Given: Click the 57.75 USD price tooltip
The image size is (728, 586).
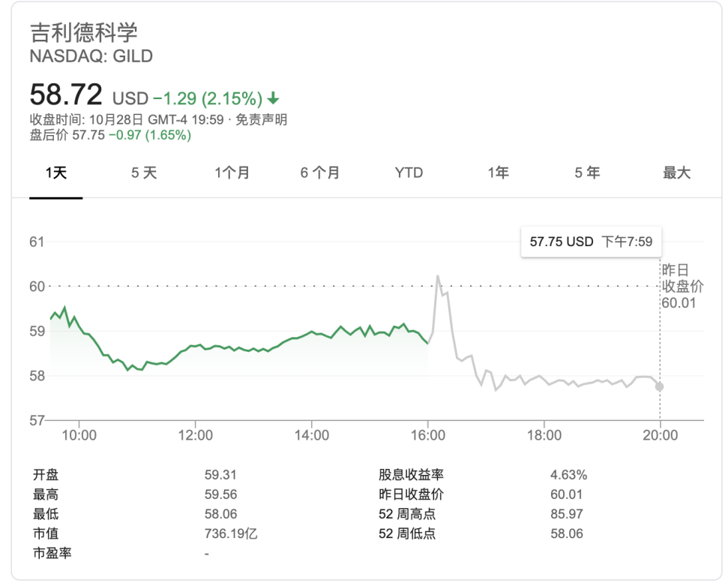Looking at the screenshot, I should click(x=591, y=242).
